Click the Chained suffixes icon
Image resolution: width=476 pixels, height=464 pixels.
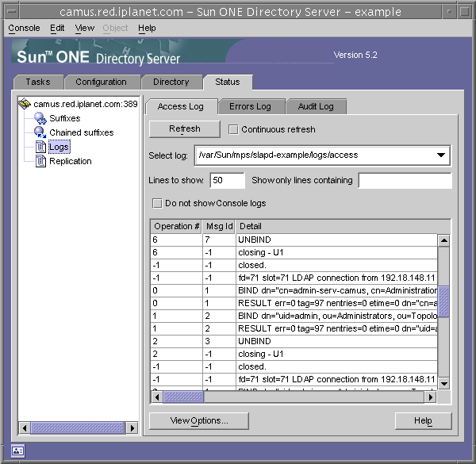40,132
